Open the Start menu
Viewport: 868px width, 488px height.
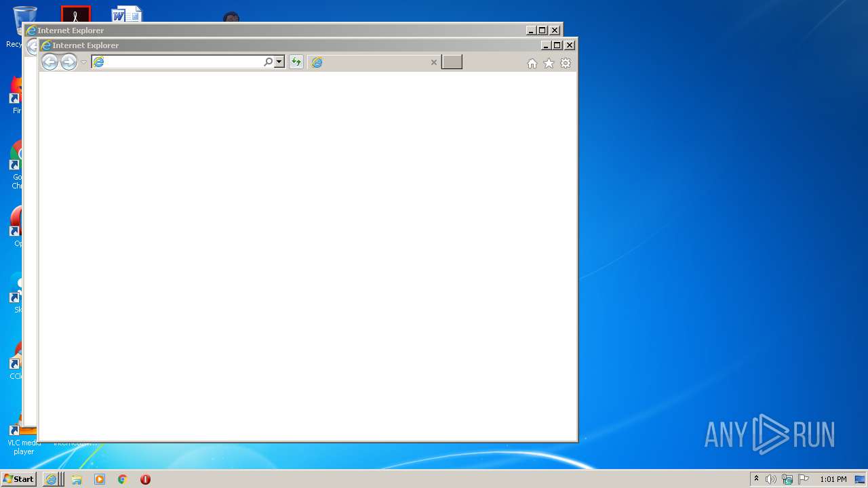pos(18,479)
